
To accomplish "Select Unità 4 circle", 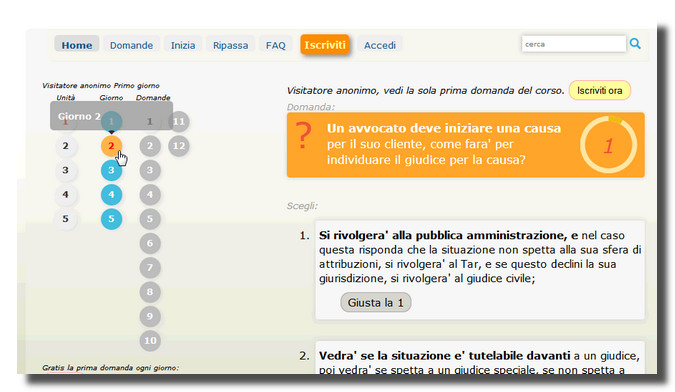I will click(x=65, y=194).
